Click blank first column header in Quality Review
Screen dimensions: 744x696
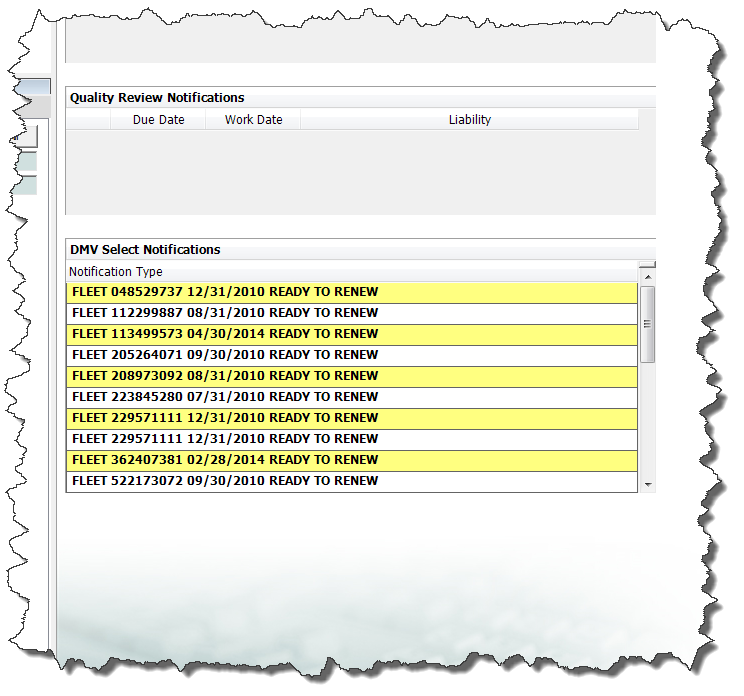click(88, 120)
